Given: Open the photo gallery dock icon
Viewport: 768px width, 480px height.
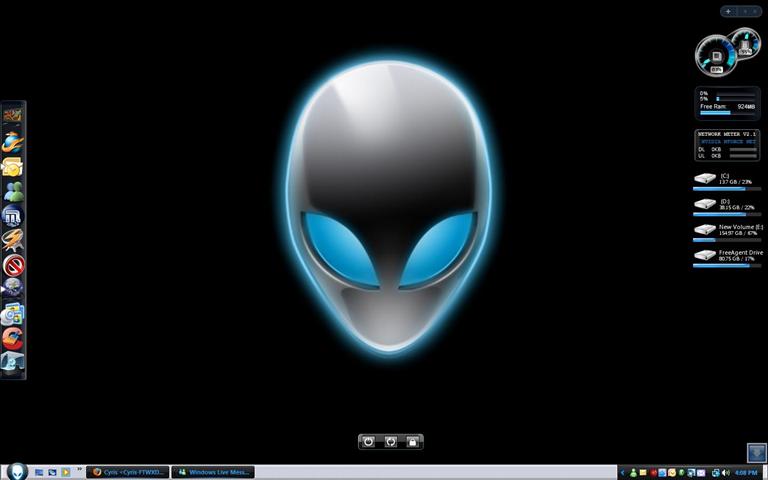Looking at the screenshot, I should pyautogui.click(x=13, y=313).
